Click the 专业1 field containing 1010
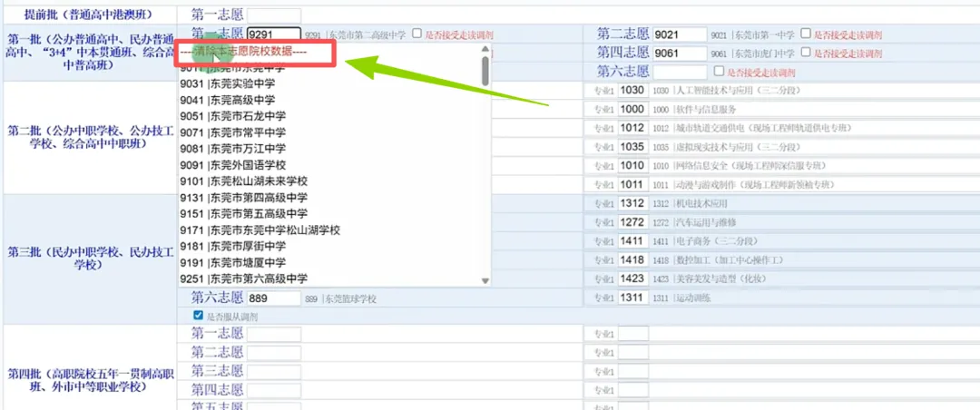Image resolution: width=980 pixels, height=410 pixels. point(632,166)
